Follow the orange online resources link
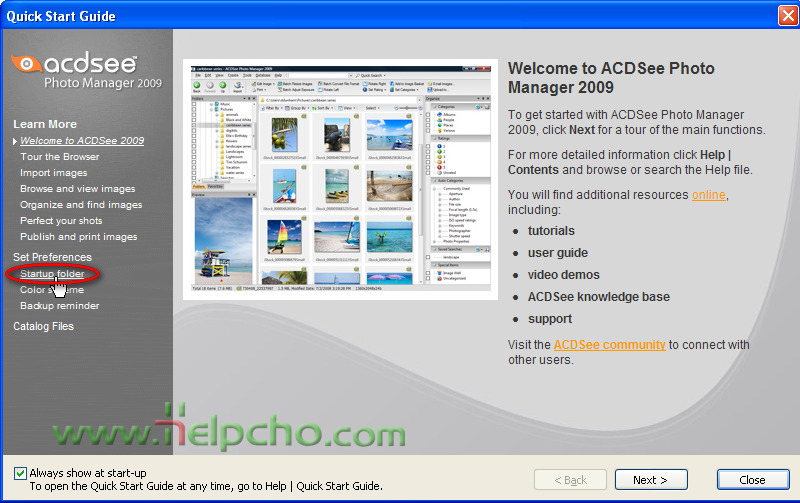This screenshot has height=503, width=800. (x=709, y=195)
